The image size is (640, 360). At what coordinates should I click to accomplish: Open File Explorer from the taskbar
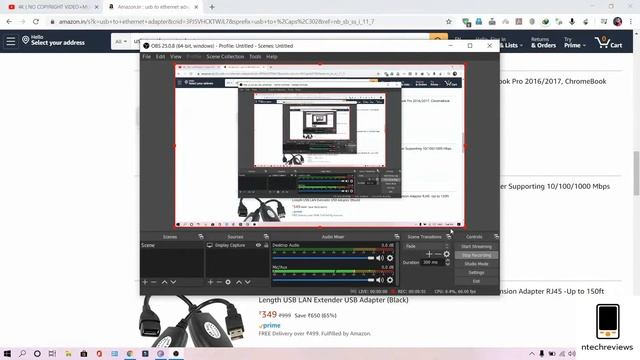[68, 353]
